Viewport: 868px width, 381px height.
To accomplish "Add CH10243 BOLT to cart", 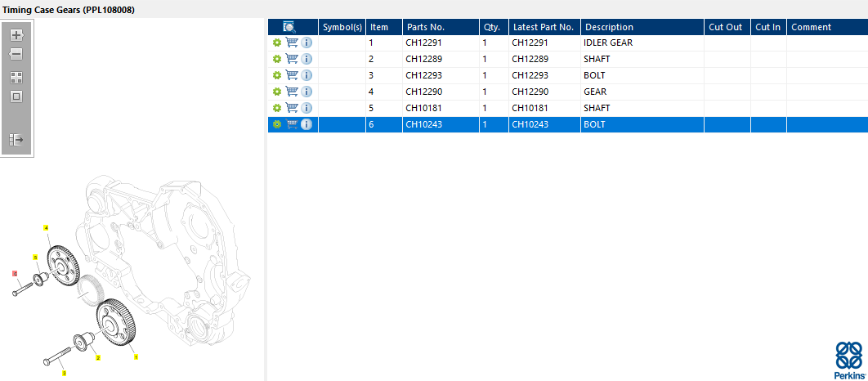I will (x=292, y=124).
